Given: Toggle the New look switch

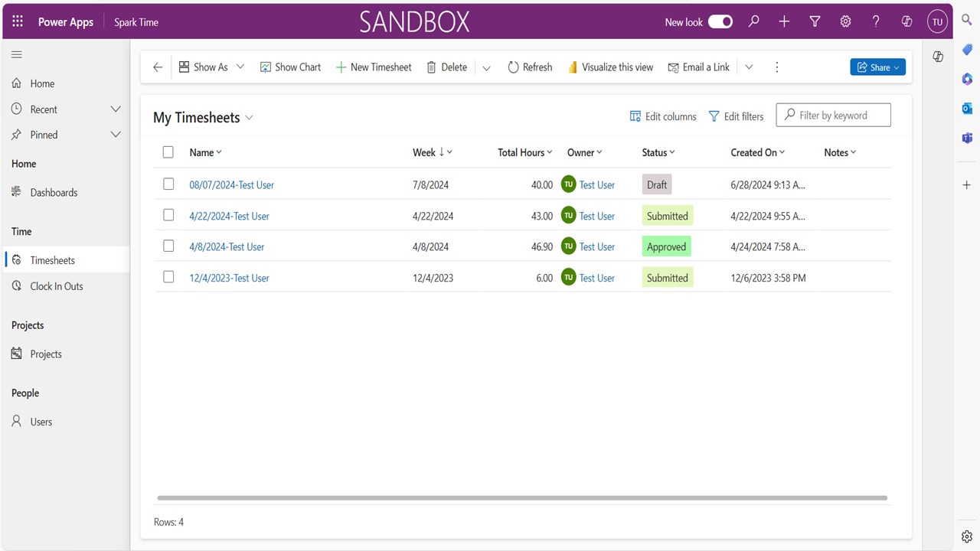Looking at the screenshot, I should (720, 21).
